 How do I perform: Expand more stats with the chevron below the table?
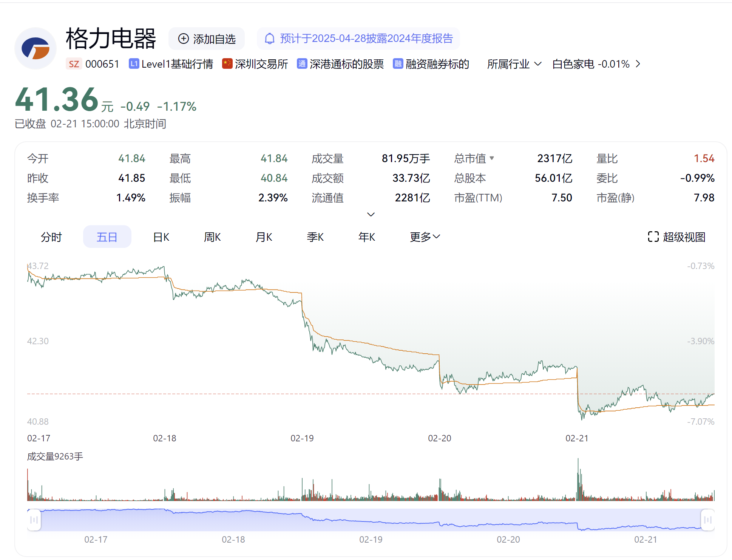(371, 214)
